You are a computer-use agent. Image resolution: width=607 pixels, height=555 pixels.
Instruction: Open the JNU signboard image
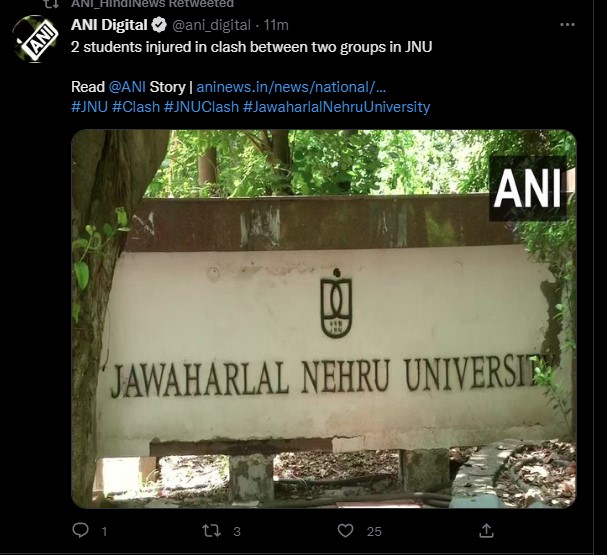(x=324, y=319)
